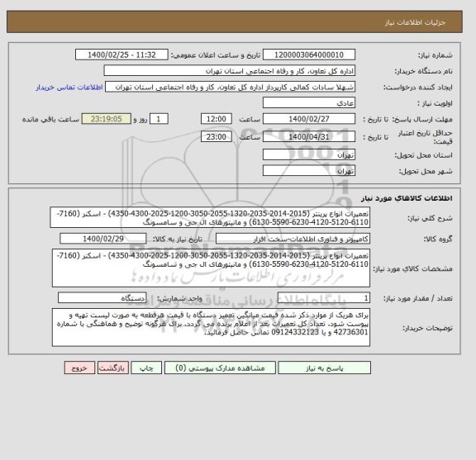Select the delivery city field تهران
476x460 pixels.
point(309,170)
